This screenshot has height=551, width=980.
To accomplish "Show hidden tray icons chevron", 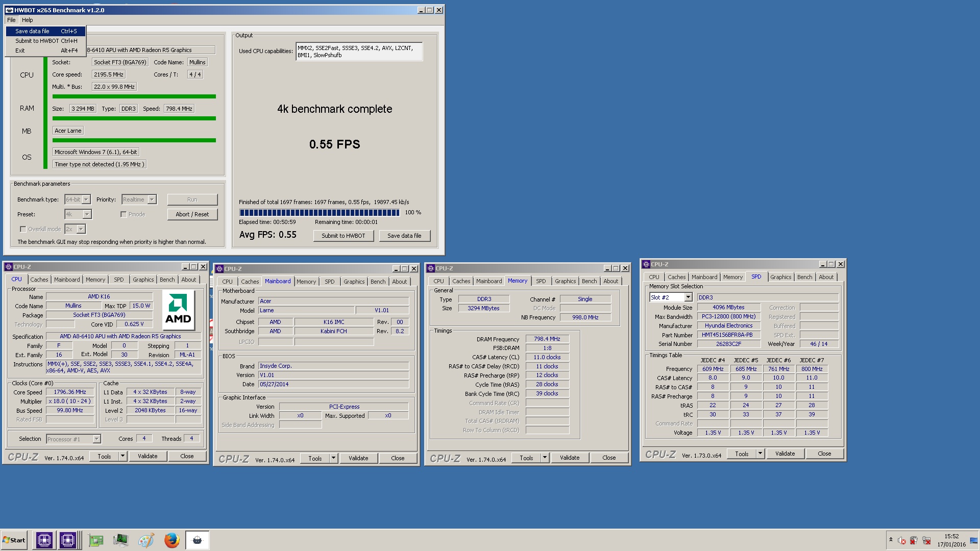I will tap(891, 540).
